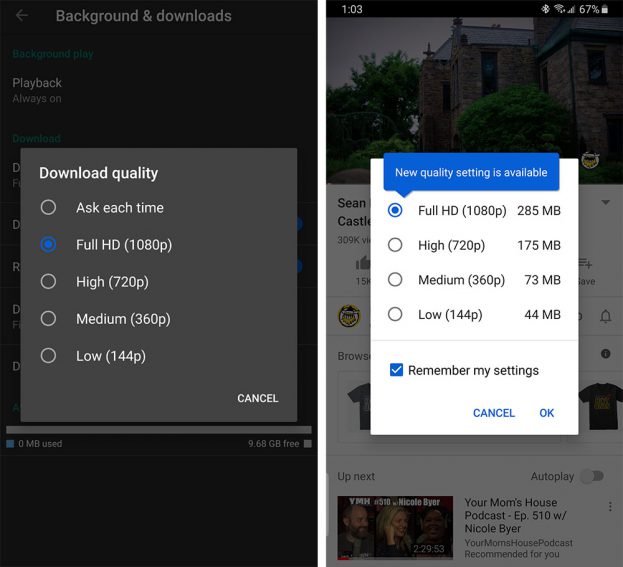The width and height of the screenshot is (623, 567).
Task: Uncheck Remember my settings checkbox
Action: tap(397, 370)
